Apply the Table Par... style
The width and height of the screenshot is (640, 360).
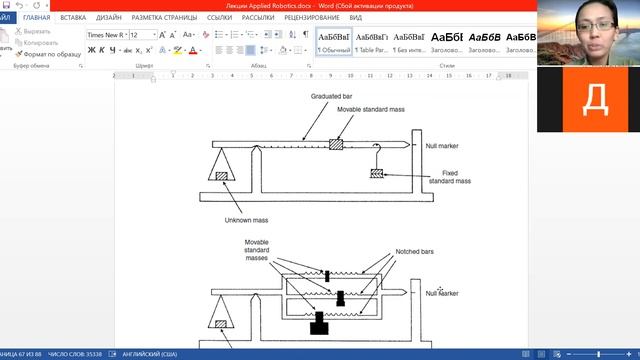[x=371, y=42]
